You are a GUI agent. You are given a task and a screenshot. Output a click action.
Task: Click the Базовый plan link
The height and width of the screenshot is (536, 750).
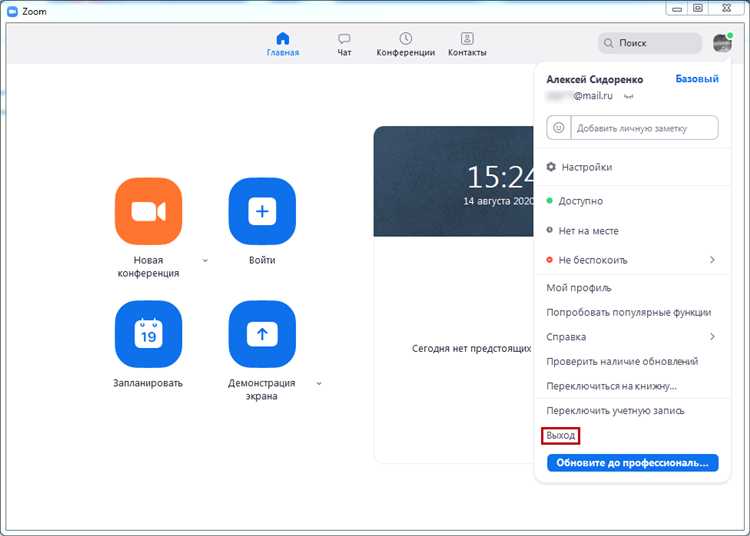coord(697,79)
